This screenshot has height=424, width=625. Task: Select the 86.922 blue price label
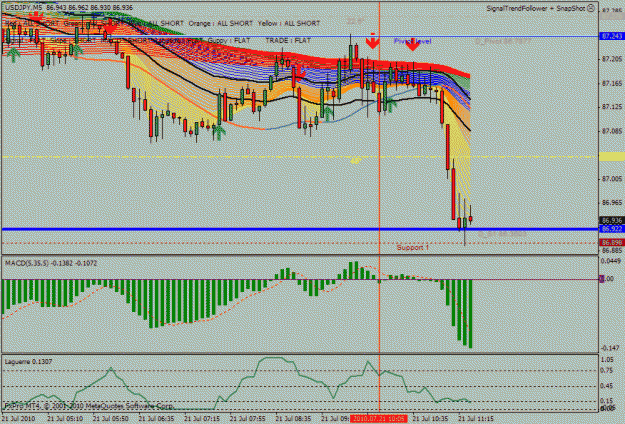pyautogui.click(x=611, y=229)
